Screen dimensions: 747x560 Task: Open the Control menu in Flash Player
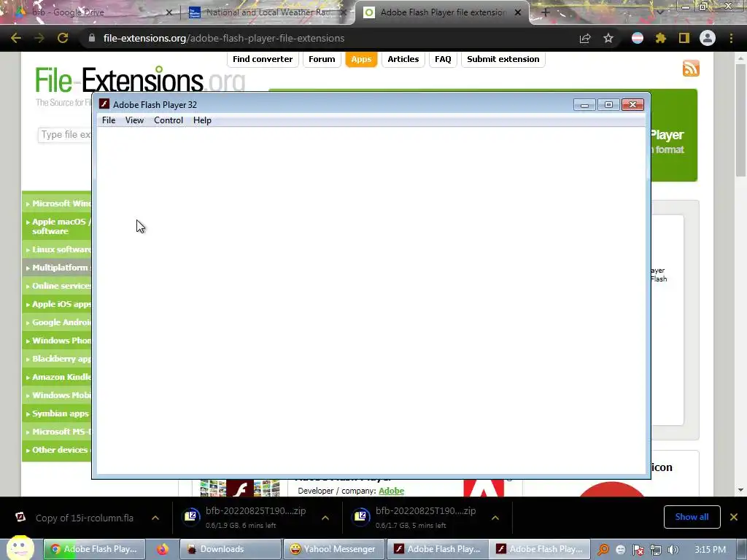click(169, 120)
